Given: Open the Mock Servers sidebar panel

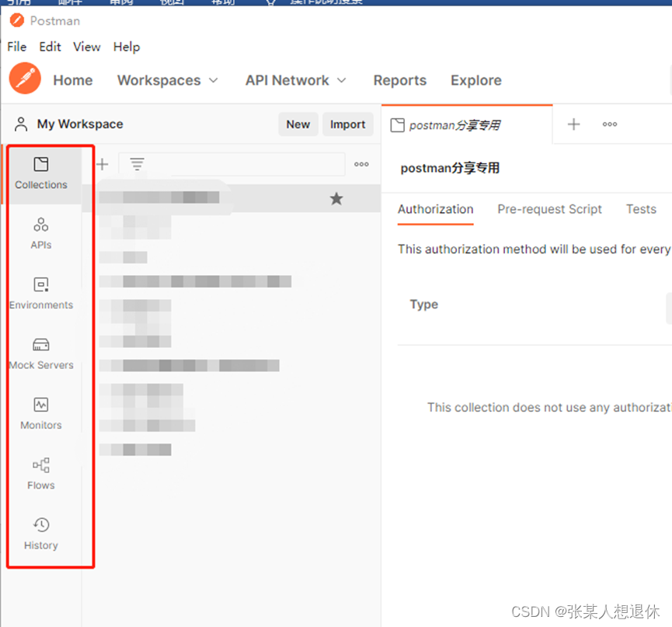Looking at the screenshot, I should click(x=41, y=354).
